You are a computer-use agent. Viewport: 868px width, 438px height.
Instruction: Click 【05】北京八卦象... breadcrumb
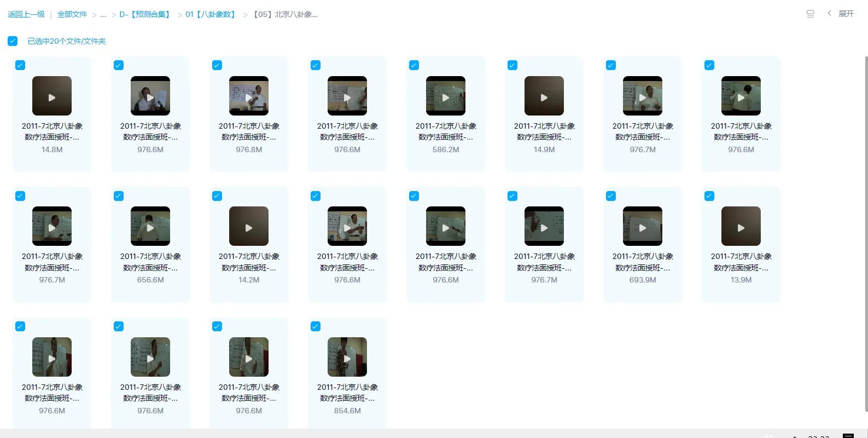click(x=283, y=14)
